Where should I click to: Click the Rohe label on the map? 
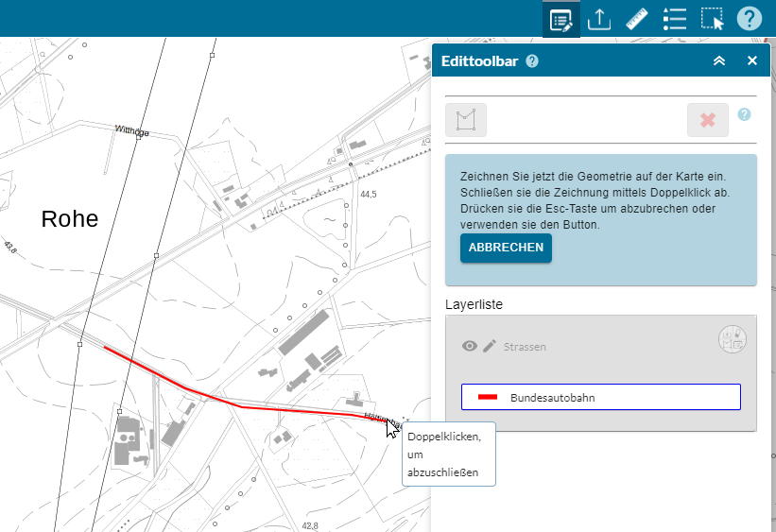pos(70,219)
